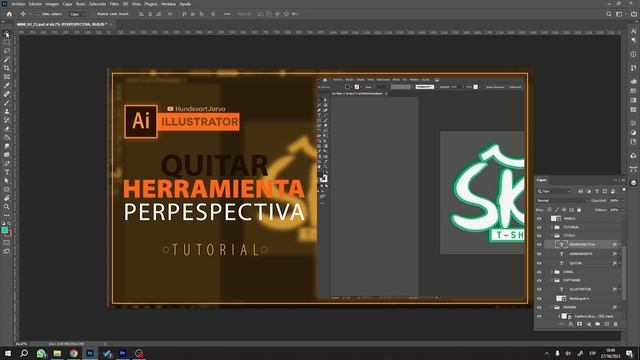Collapse the TITULO layer group
This screenshot has width=640, height=360.
pyautogui.click(x=552, y=236)
